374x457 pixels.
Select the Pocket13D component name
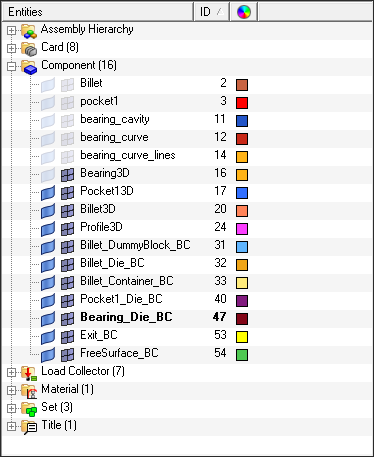pos(107,191)
